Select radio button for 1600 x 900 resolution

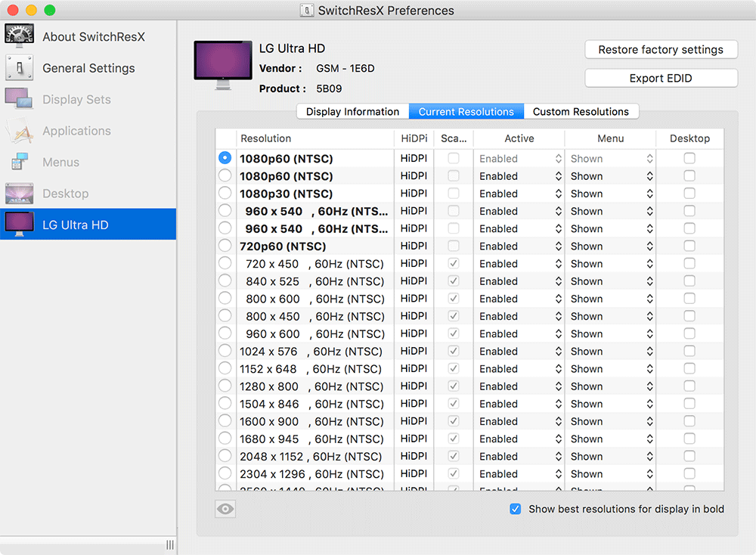point(225,421)
